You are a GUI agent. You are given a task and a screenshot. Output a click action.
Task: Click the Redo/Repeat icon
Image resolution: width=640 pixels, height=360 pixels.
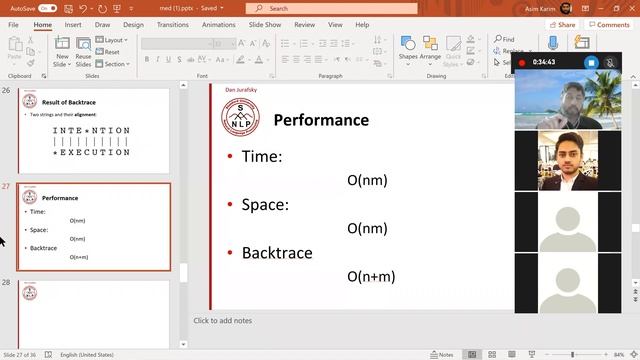[102, 8]
